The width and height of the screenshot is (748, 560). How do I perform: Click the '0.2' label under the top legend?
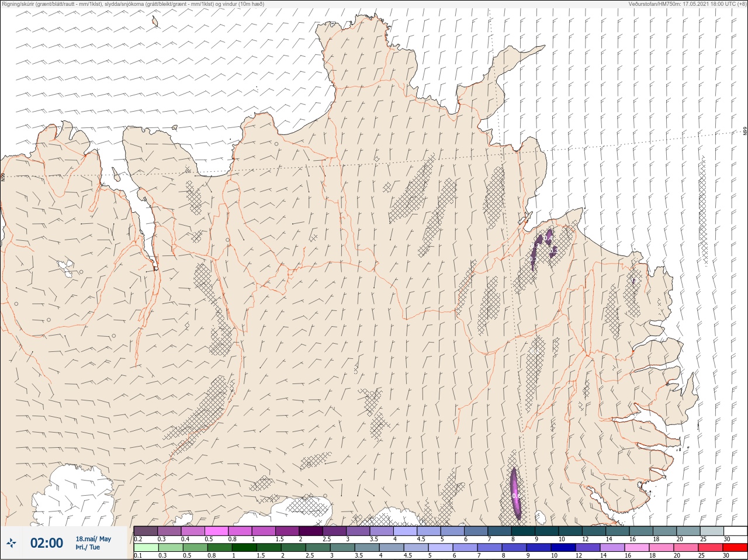pyautogui.click(x=138, y=539)
